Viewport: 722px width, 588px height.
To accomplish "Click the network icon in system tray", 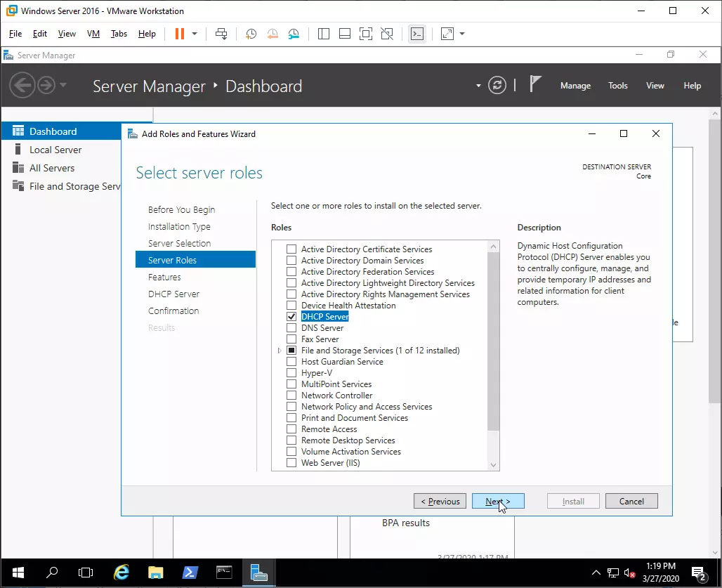I will coord(613,573).
